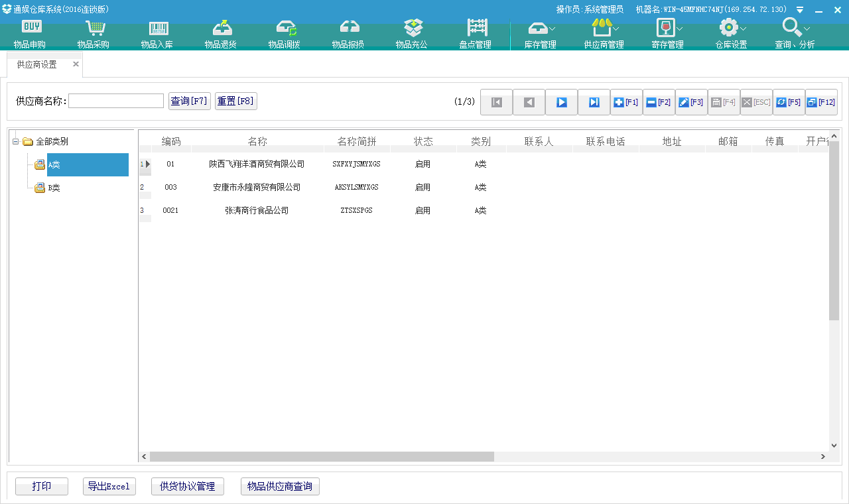Open the 查询、分析 magnifier menu
This screenshot has width=849, height=504.
pyautogui.click(x=795, y=34)
